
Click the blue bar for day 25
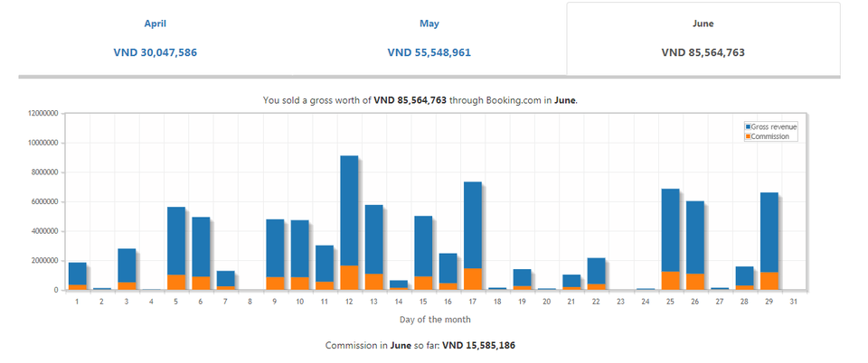pos(670,230)
